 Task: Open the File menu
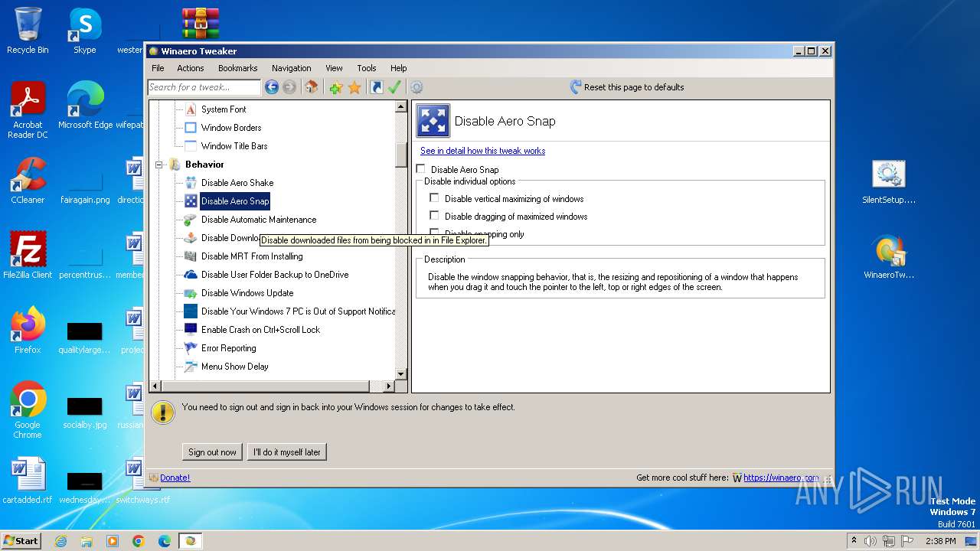(x=158, y=68)
